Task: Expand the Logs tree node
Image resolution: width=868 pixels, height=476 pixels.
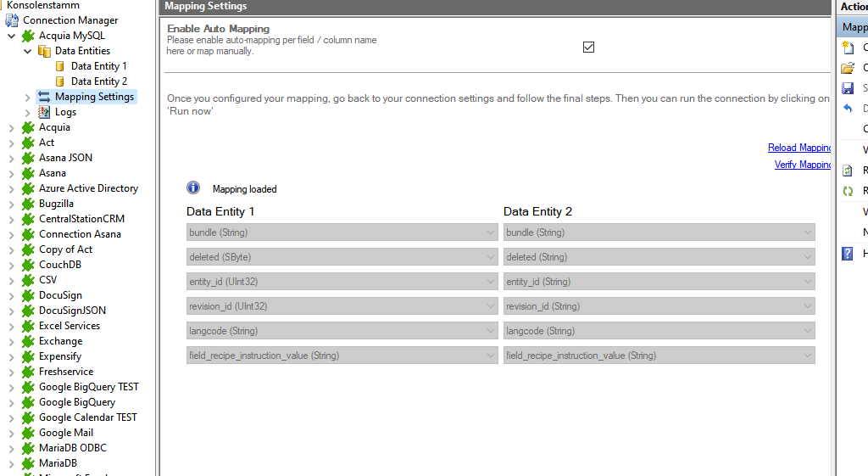Action: pyautogui.click(x=28, y=112)
